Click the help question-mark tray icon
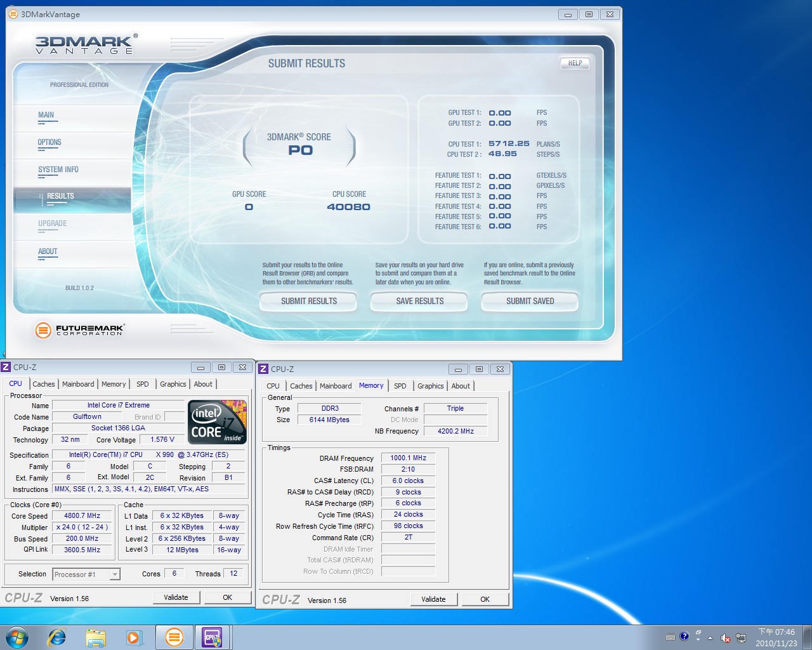This screenshot has width=812, height=650. point(684,636)
